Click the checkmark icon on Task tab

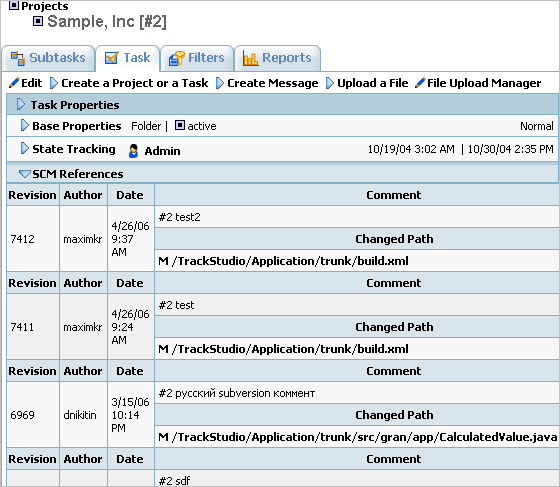111,58
